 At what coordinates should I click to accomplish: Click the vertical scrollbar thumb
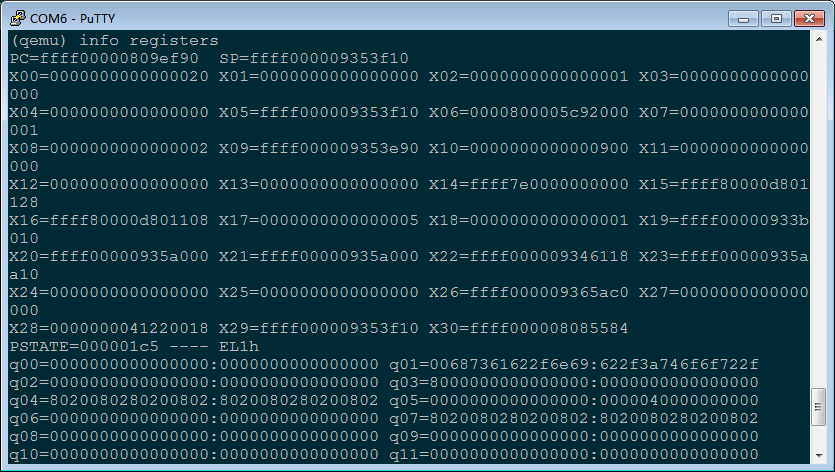tap(818, 407)
